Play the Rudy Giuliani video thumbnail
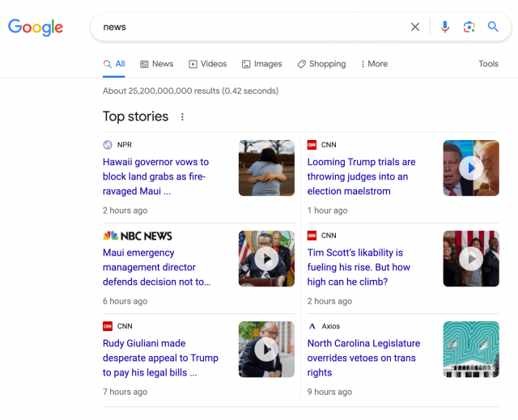The image size is (518, 420). click(266, 350)
